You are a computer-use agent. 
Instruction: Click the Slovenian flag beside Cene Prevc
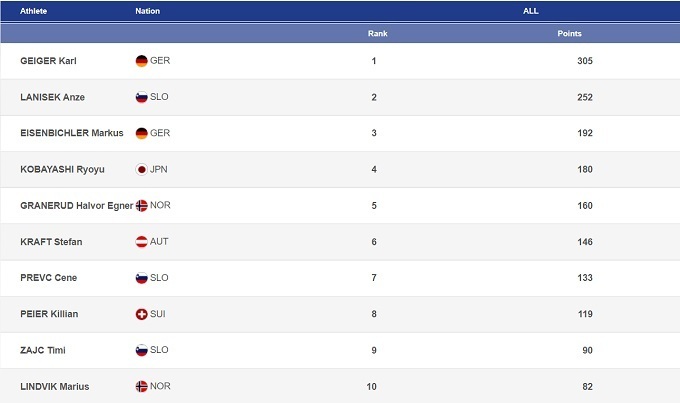point(141,278)
